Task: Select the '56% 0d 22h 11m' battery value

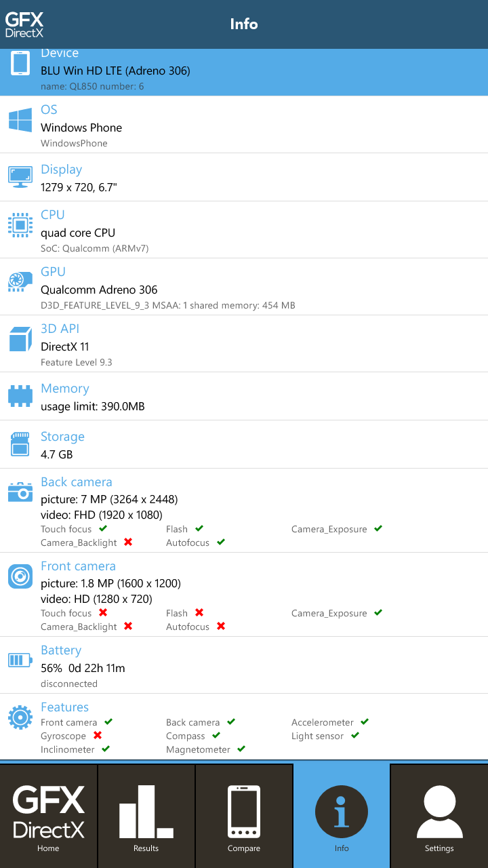Action: pos(83,668)
